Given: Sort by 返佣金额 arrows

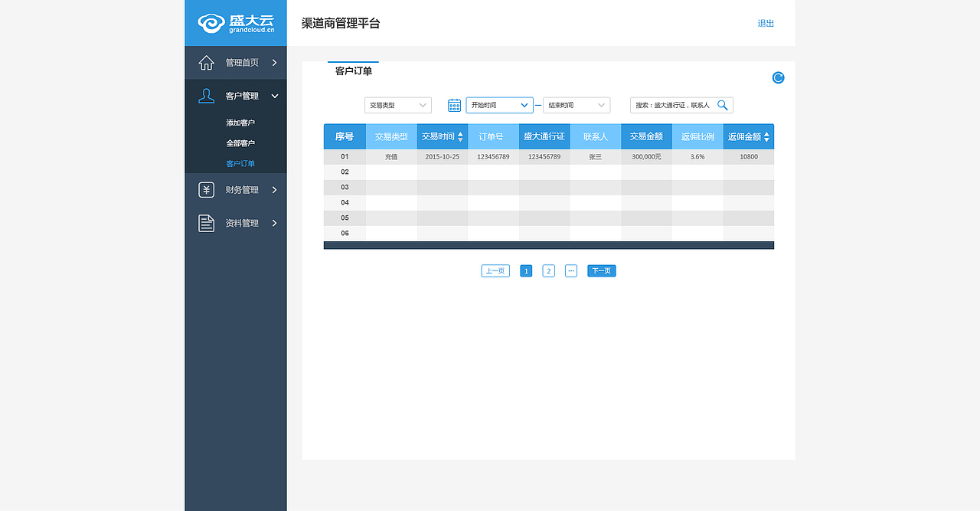Looking at the screenshot, I should click(x=767, y=137).
